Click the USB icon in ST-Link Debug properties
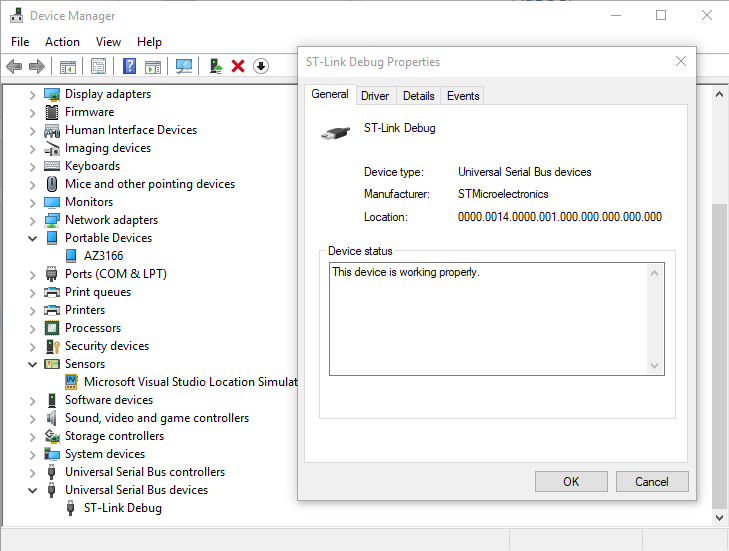Image resolution: width=729 pixels, height=551 pixels. (335, 133)
